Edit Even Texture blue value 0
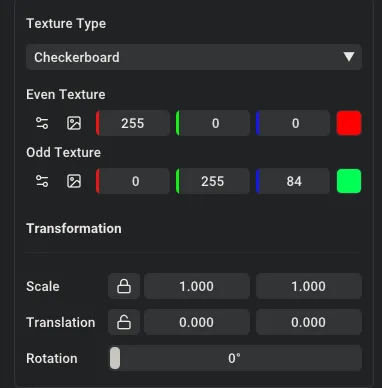The width and height of the screenshot is (382, 388). click(293, 123)
